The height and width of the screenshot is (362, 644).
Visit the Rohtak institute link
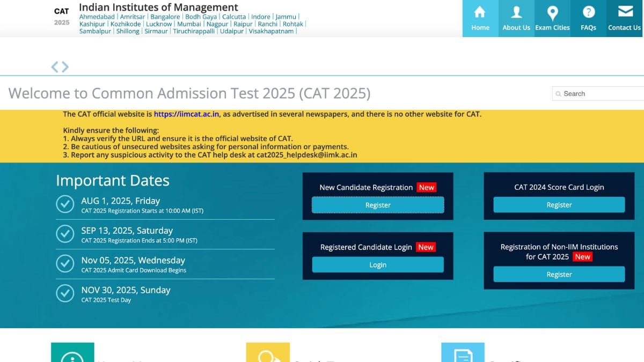coord(293,24)
